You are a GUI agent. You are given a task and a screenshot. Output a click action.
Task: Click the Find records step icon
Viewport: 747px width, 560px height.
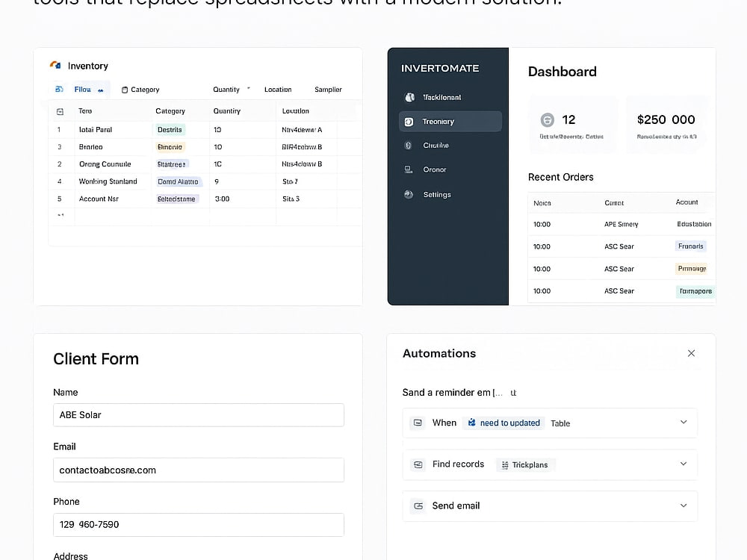pos(418,464)
